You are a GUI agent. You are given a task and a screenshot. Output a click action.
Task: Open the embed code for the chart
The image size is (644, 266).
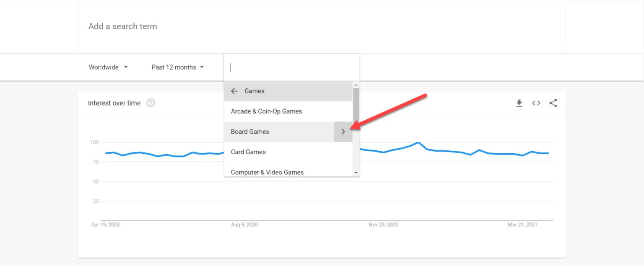pos(536,103)
